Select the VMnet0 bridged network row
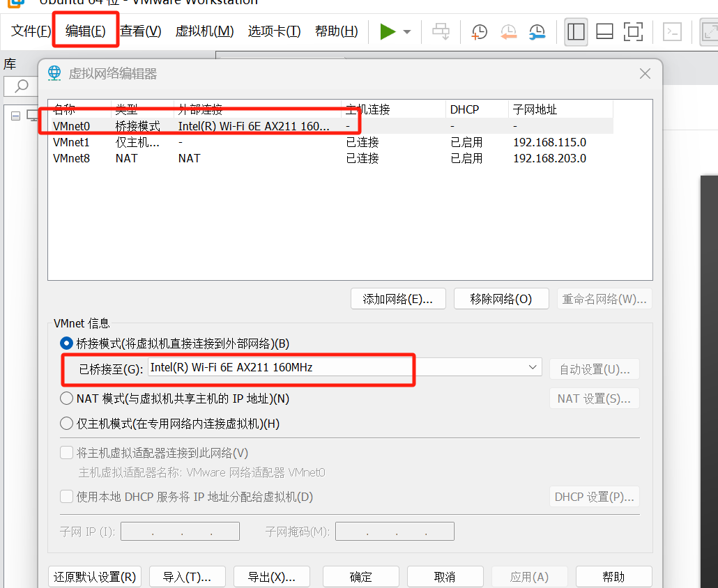 click(x=332, y=126)
